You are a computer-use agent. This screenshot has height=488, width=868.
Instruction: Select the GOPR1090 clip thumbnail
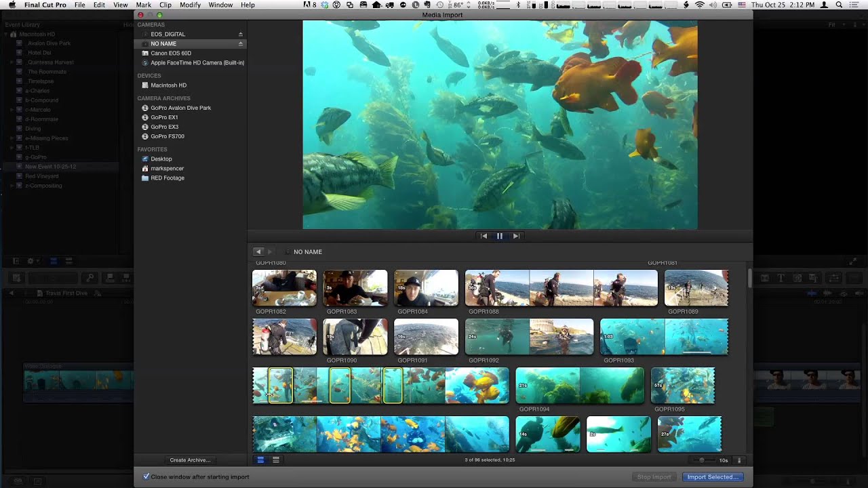point(355,337)
